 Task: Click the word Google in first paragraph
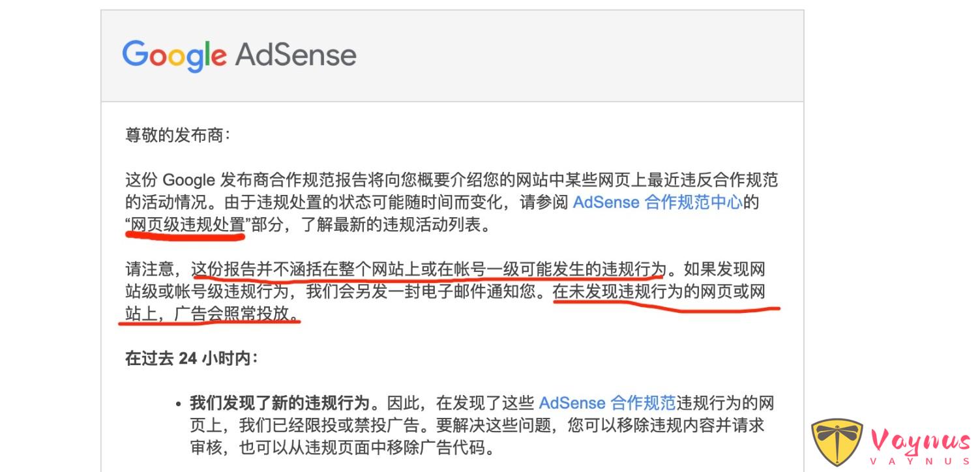(188, 179)
